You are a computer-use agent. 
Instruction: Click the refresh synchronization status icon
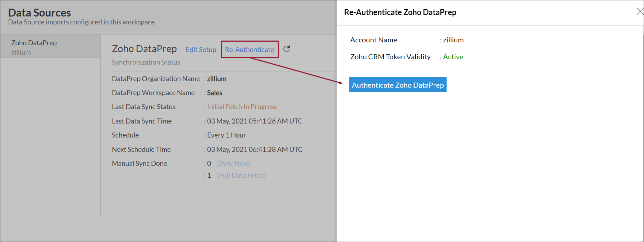tap(287, 49)
